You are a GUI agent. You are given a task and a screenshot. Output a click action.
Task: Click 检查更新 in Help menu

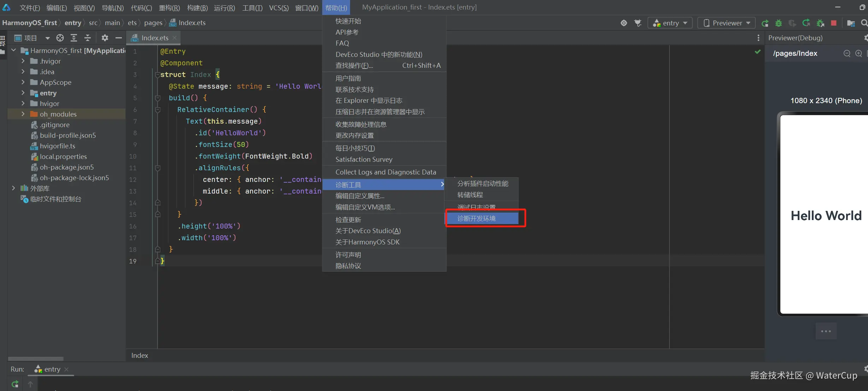348,220
